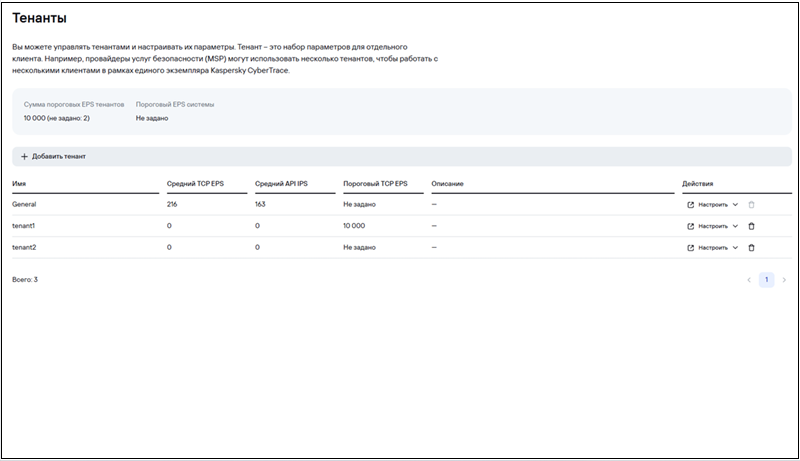The image size is (800, 461).
Task: Go to next page with right arrow
Action: 784,280
